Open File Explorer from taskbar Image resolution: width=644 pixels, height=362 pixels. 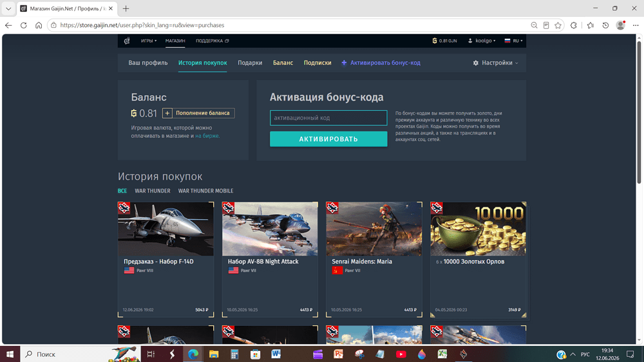(x=214, y=354)
